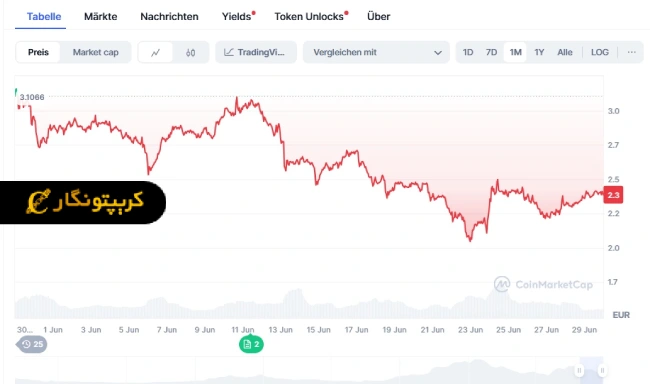Toggle chart to Preis view

[x=38, y=52]
